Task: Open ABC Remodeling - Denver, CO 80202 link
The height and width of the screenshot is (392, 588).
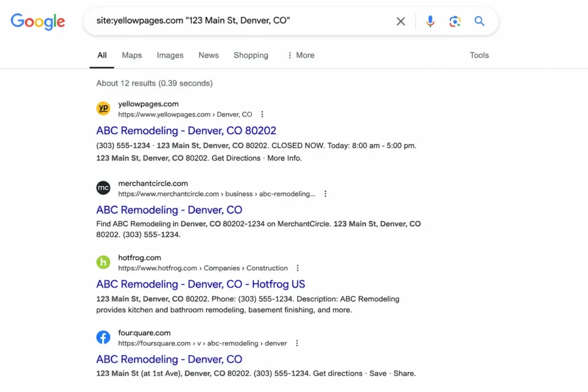Action: click(186, 130)
